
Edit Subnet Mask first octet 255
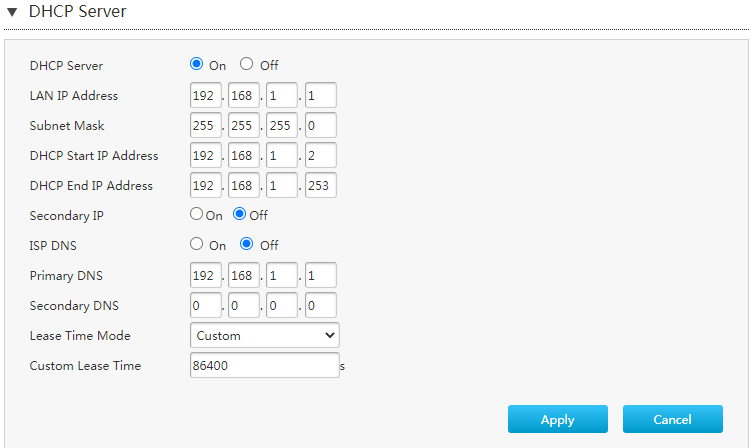(206, 125)
